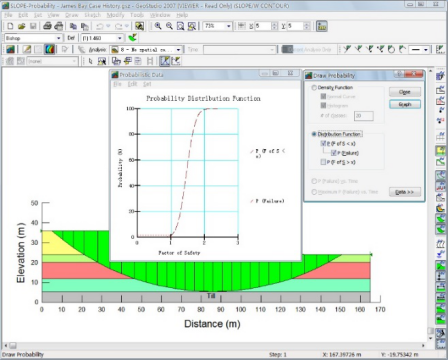The height and width of the screenshot is (360, 448).
Task: Click the GeoStudio start icon in analysis toolbar
Action: tap(10, 50)
